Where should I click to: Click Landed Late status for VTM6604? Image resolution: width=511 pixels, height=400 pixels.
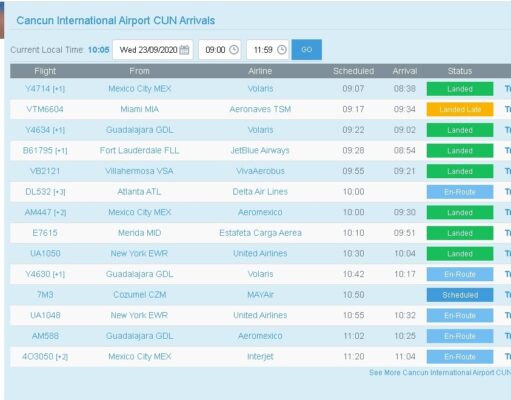tap(460, 109)
